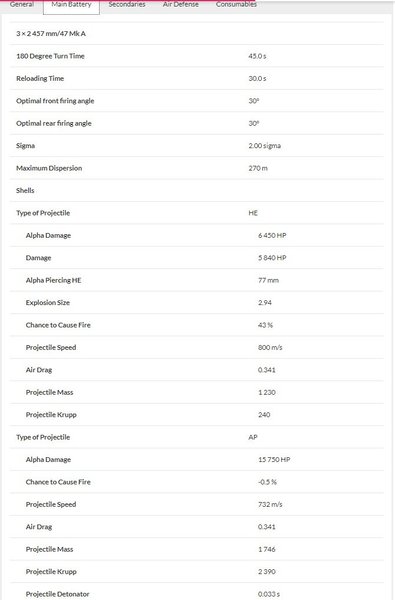Screen dimensions: 395x600
Task: Open the Secondaries tab
Action: 127,5
